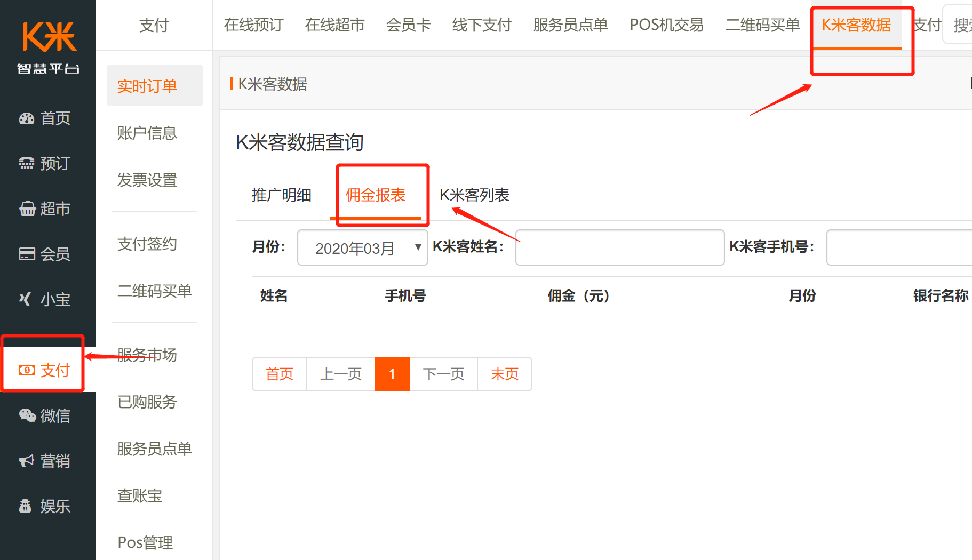
Task: Open the 首页 dashboard icon
Action: click(27, 118)
